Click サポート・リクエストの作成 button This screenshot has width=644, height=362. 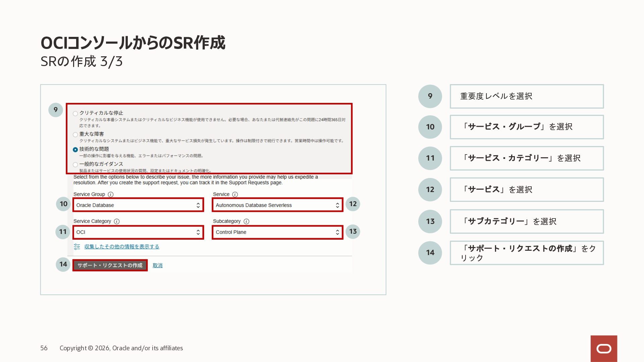[x=110, y=265]
